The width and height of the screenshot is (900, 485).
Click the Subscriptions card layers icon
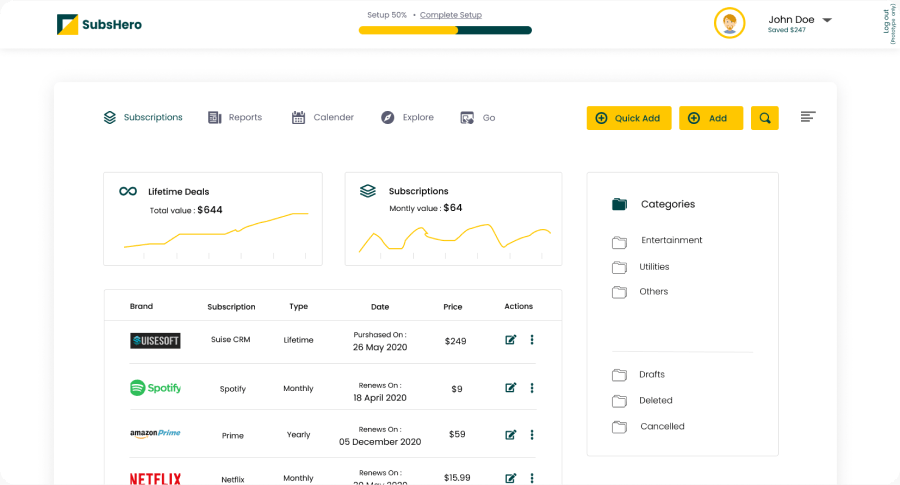(x=368, y=191)
